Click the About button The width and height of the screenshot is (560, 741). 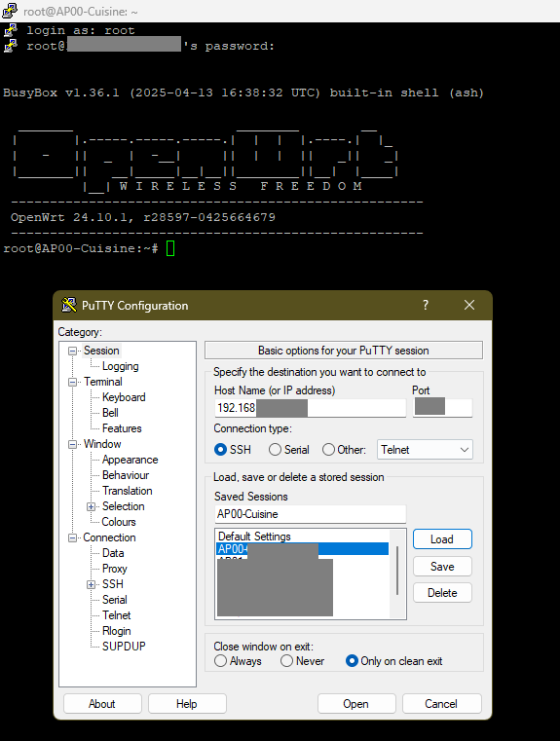[102, 704]
